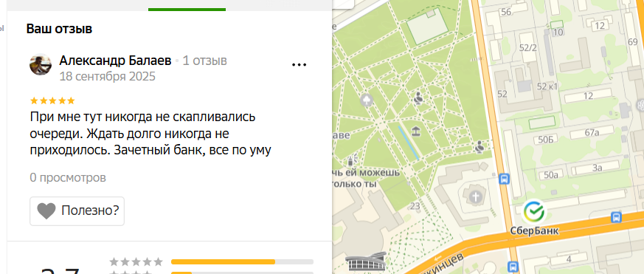Image resolution: width=644 pixels, height=274 pixels.
Task: Select the SberBank logo marker on the map
Action: [534, 212]
